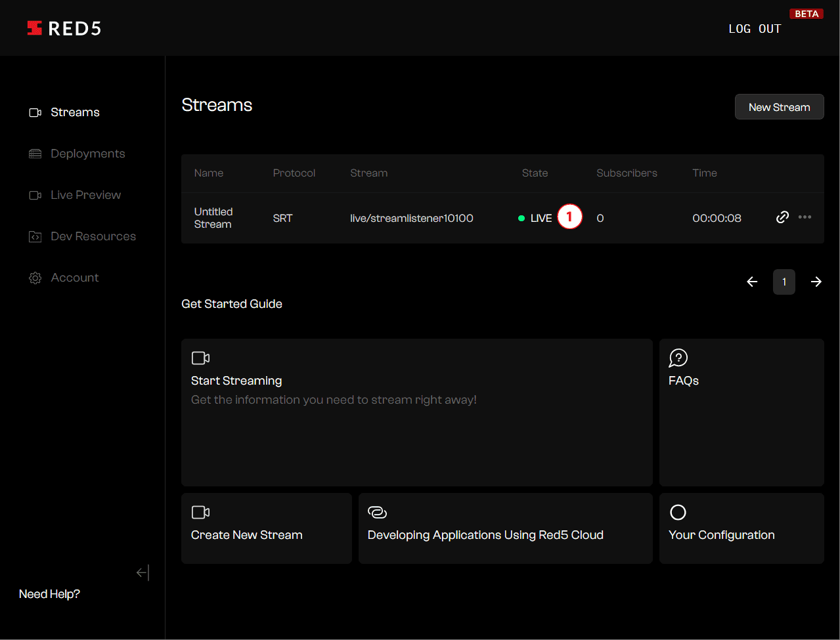Open the Create New Stream card
This screenshot has height=640, width=840.
coord(267,528)
